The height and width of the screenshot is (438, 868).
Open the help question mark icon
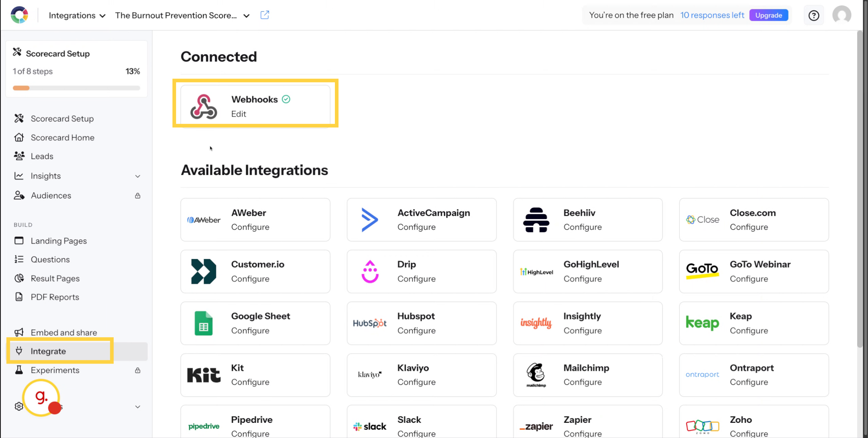pos(814,16)
